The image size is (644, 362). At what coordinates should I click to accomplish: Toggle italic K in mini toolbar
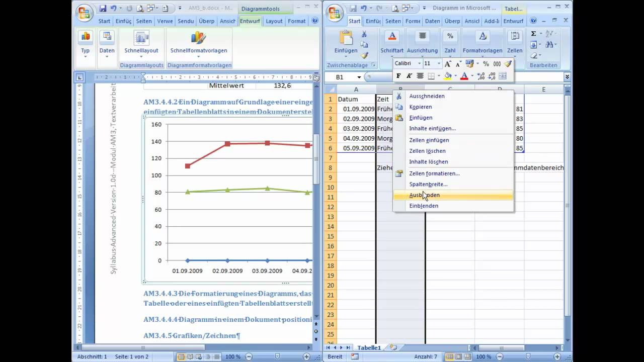click(409, 76)
